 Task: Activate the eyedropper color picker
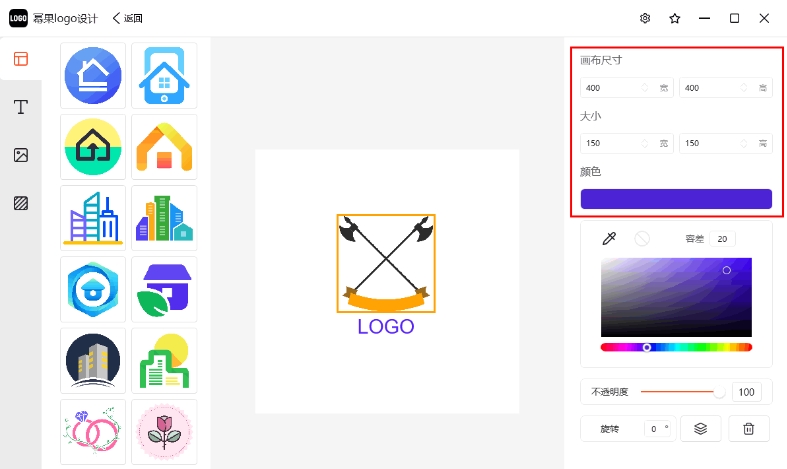coord(609,239)
